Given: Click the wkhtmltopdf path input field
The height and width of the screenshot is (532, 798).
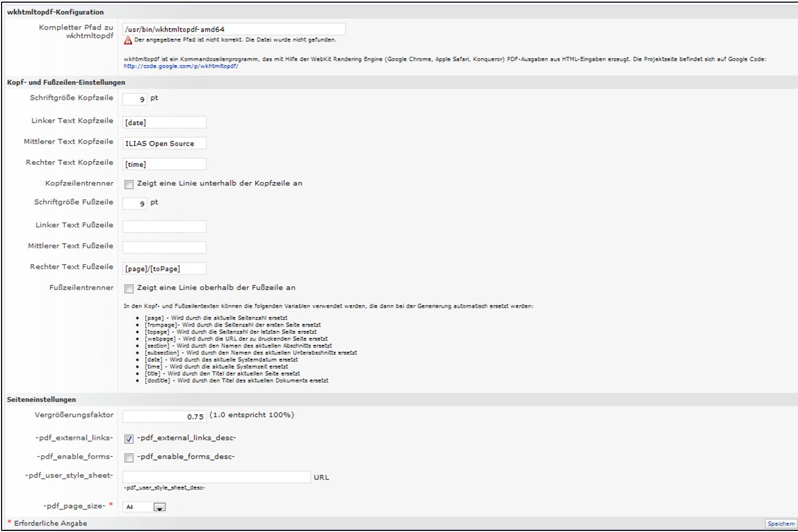Looking at the screenshot, I should [x=234, y=29].
